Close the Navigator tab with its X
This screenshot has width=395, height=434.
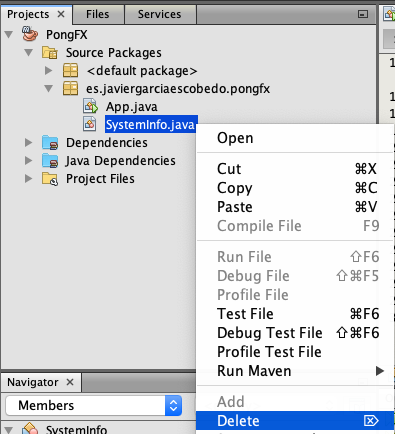pos(70,382)
